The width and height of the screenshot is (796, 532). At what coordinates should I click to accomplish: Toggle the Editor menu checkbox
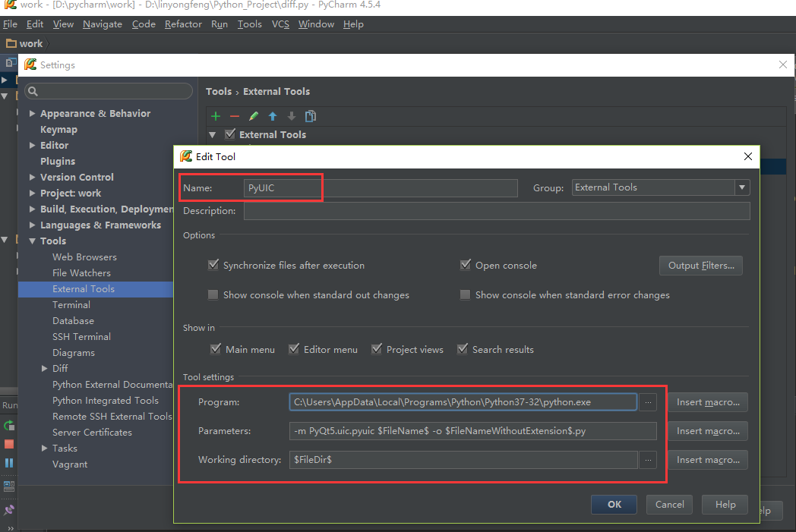tap(293, 349)
